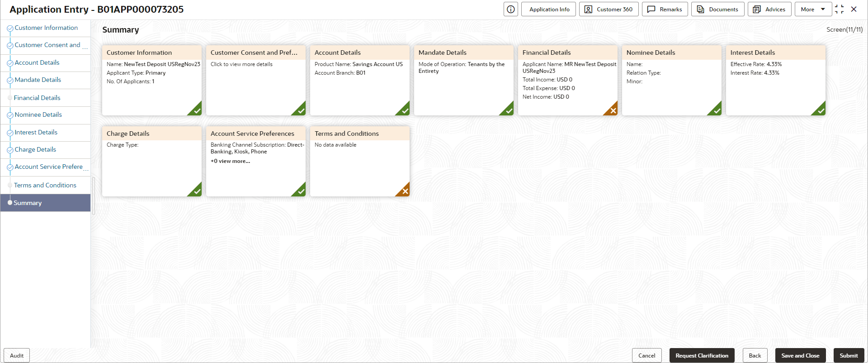Click green checkmark on Customer Information card
868x363 pixels.
click(x=196, y=110)
